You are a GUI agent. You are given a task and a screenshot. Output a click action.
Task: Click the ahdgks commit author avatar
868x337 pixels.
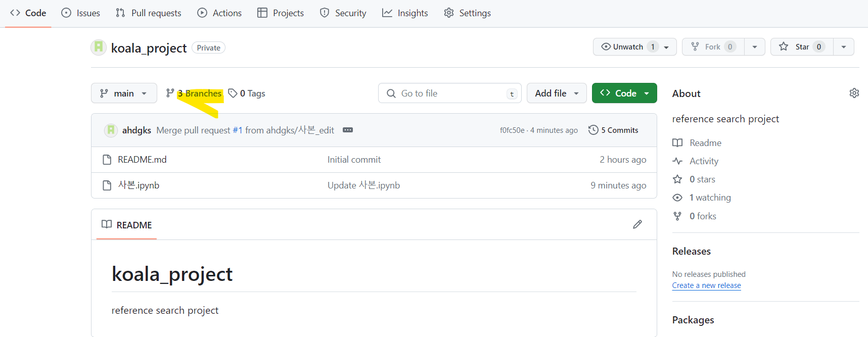111,130
